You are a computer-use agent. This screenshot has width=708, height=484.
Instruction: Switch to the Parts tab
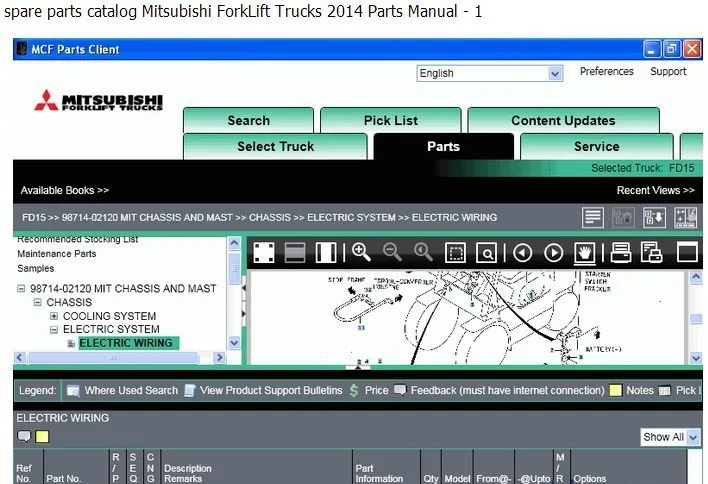[x=443, y=146]
